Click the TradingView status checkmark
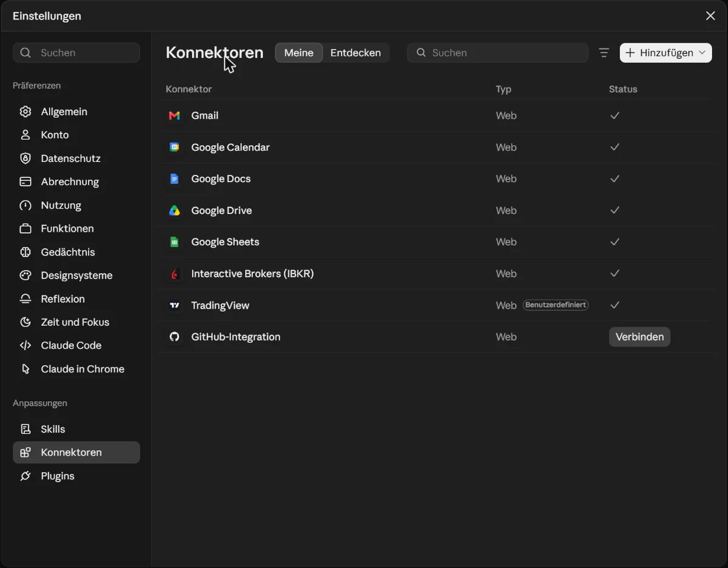728x568 pixels. (615, 305)
